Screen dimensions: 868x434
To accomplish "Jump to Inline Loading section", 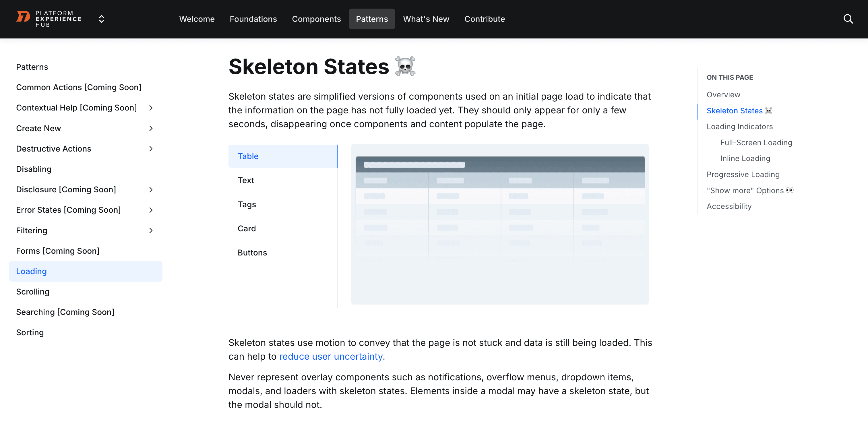I will tap(745, 158).
